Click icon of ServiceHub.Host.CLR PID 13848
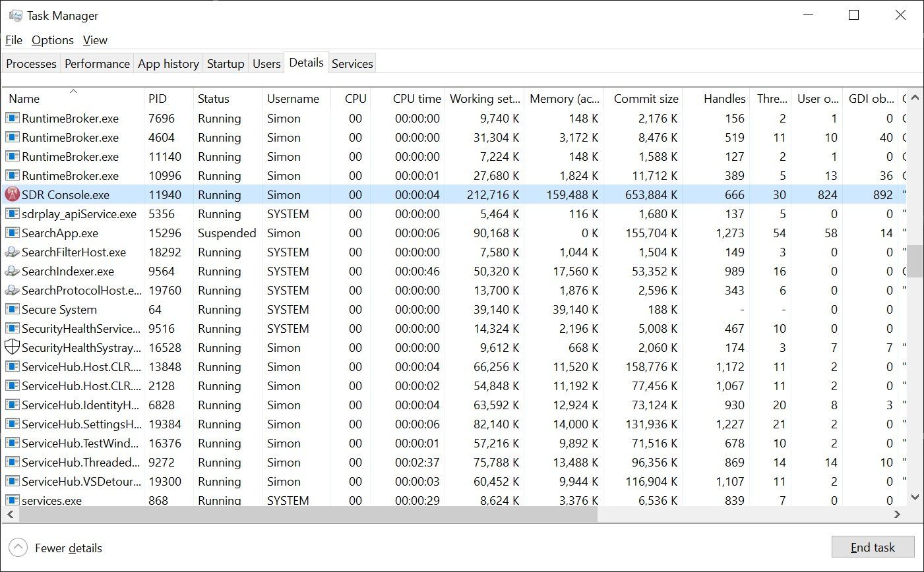 12,367
